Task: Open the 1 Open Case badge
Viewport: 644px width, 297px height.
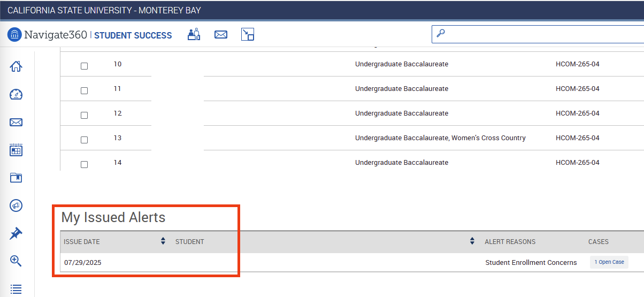Action: pos(609,262)
